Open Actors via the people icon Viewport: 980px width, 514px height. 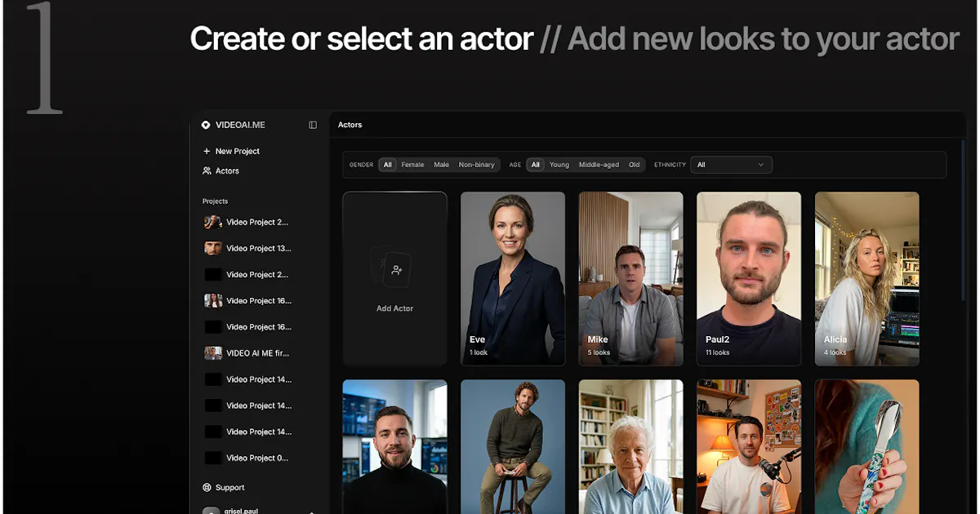(207, 171)
